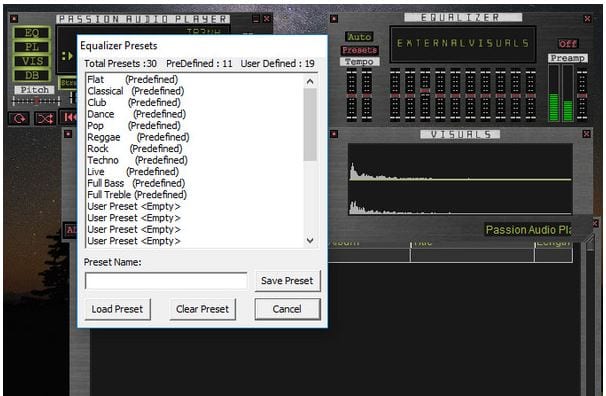Select the Full Bass preset entry
Image resolution: width=606 pixels, height=396 pixels.
pyautogui.click(x=136, y=183)
